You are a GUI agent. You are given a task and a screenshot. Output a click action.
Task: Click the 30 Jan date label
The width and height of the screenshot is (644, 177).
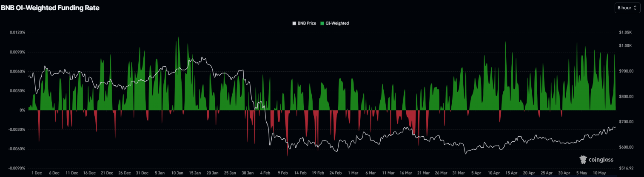pos(248,173)
